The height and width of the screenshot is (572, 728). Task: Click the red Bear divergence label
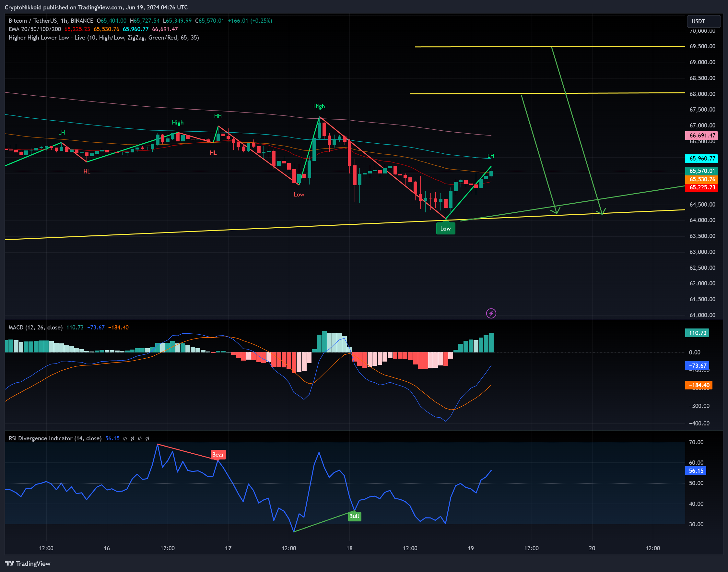click(218, 454)
